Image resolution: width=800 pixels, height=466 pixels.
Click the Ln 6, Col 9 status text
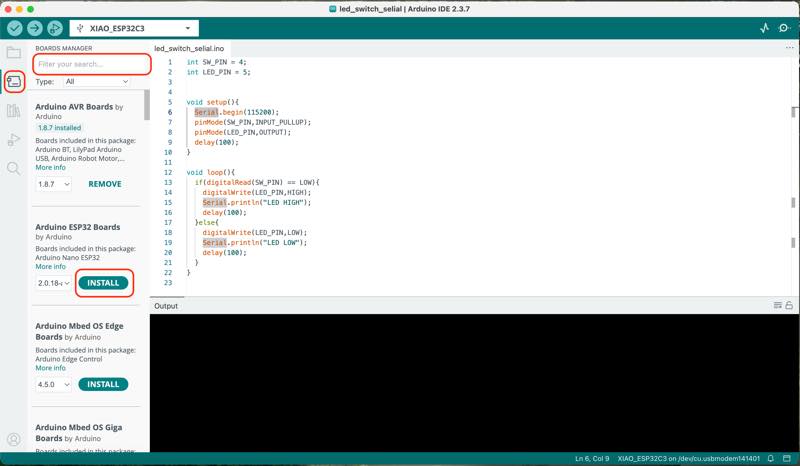[x=592, y=458]
